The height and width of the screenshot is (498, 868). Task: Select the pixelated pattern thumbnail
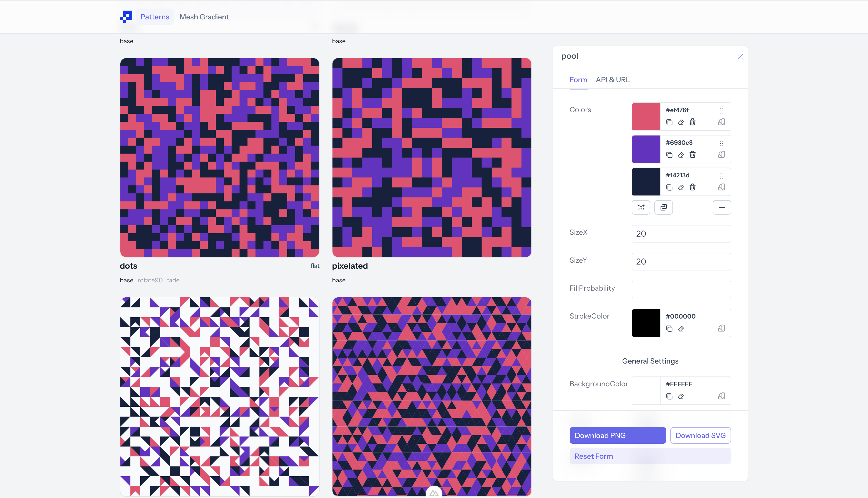click(x=432, y=157)
